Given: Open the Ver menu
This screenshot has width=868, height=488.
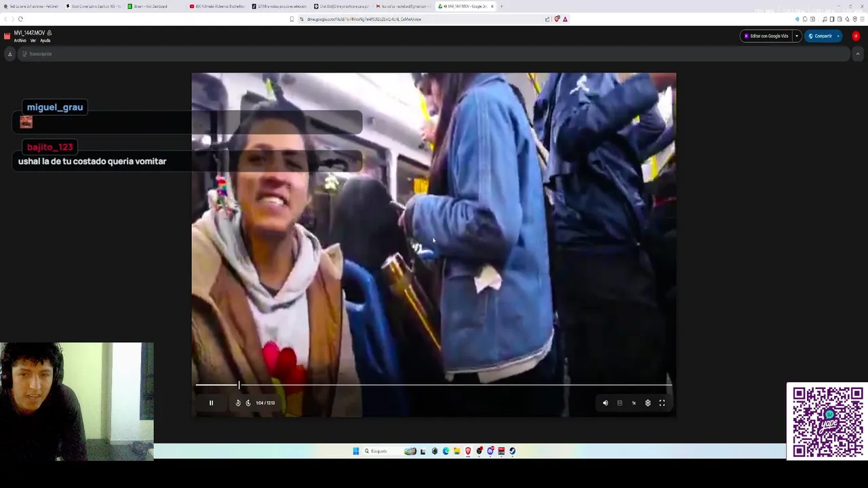Looking at the screenshot, I should point(33,41).
